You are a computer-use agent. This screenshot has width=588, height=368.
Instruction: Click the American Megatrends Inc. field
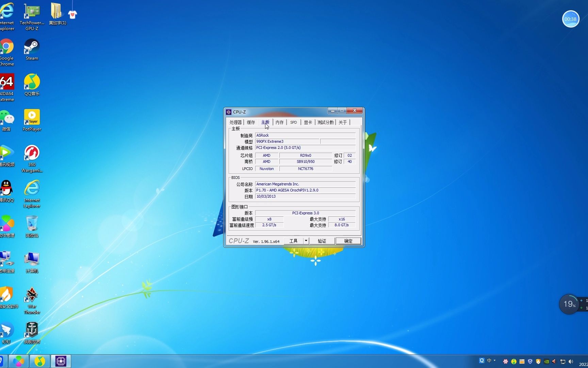pos(305,184)
